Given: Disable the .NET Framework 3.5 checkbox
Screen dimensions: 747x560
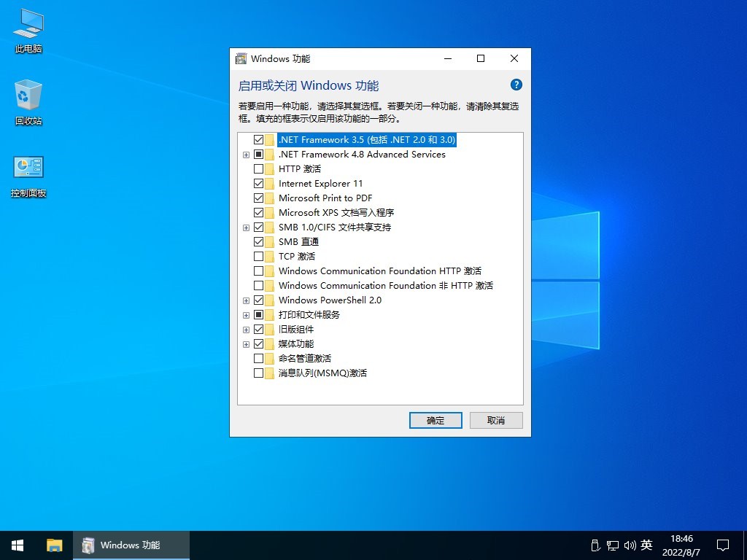Looking at the screenshot, I should 259,139.
